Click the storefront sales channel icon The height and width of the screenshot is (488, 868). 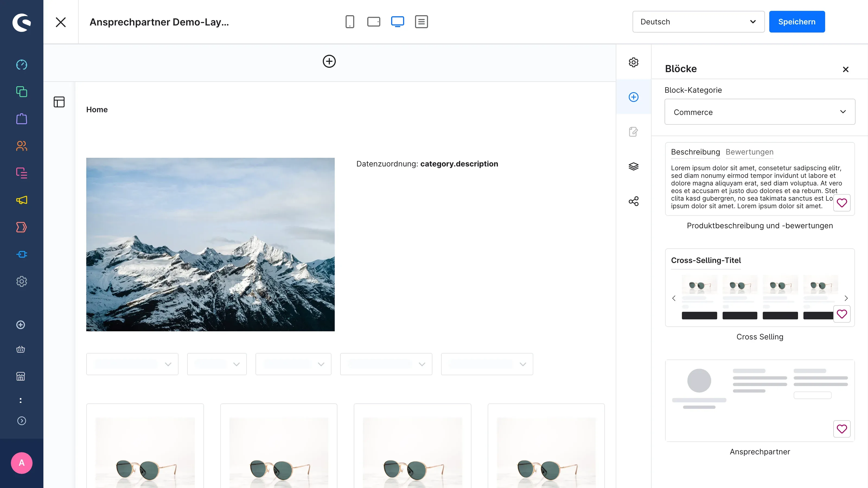[x=21, y=376]
